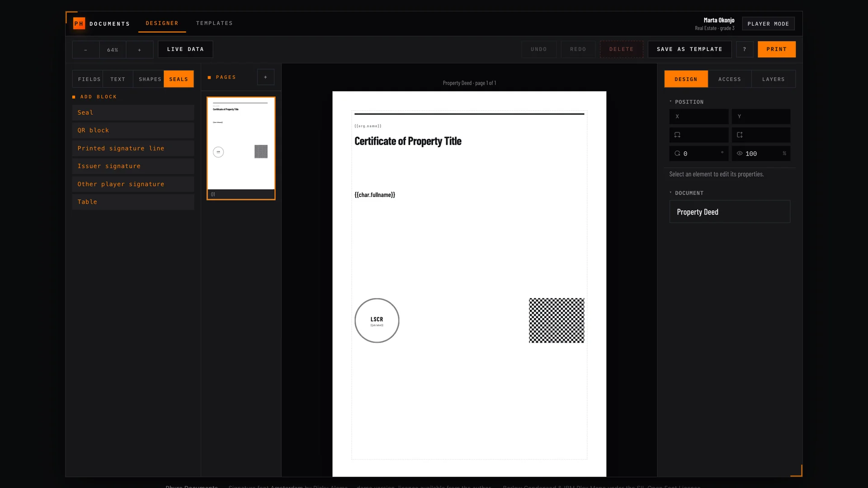The image size is (868, 488).
Task: Edit the Property Deed document name field
Action: point(730,212)
